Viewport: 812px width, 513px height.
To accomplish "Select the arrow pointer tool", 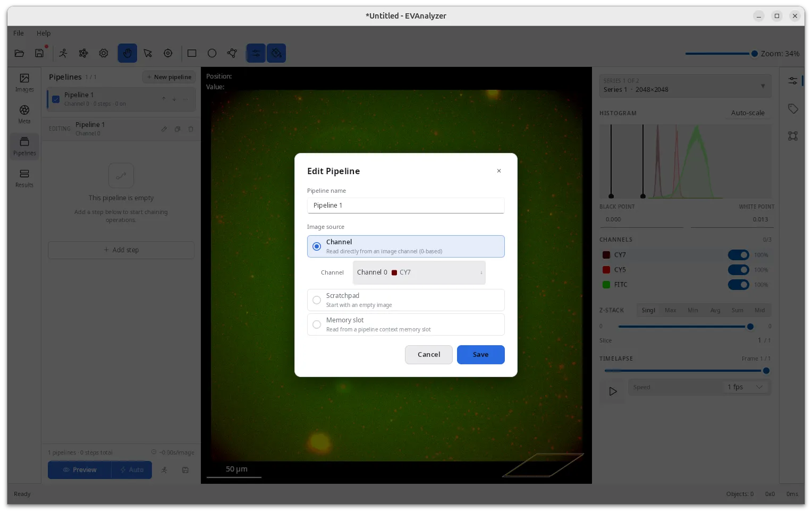I will (x=148, y=53).
